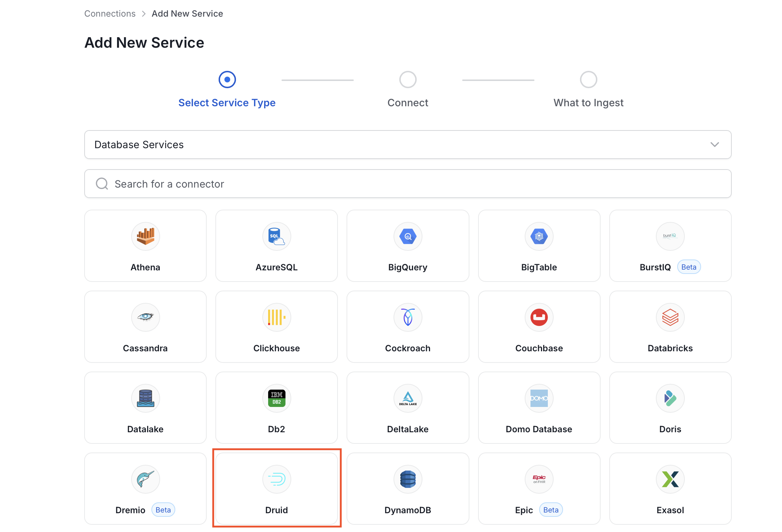Viewport: 782px width, 532px height.
Task: Select the Athena connector icon
Action: tap(145, 236)
